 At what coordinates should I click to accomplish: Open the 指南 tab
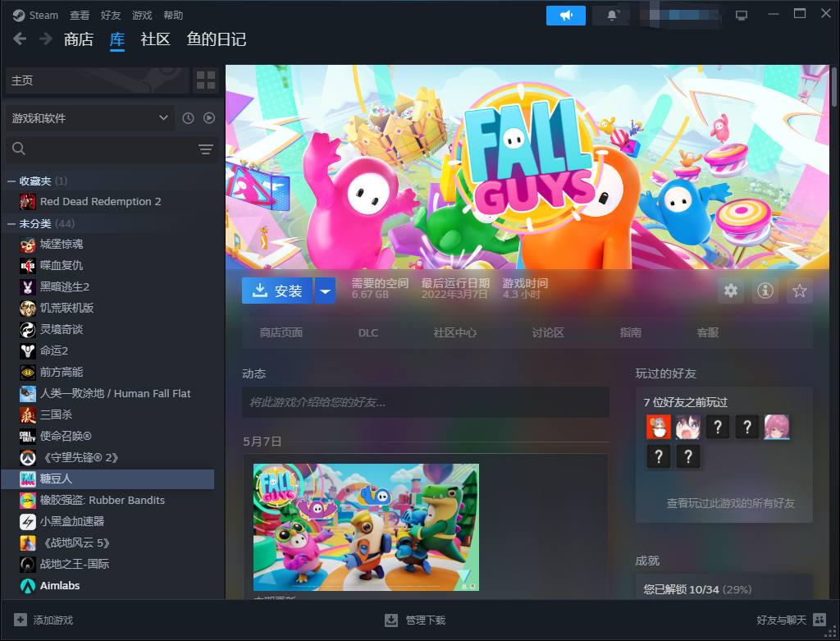pos(631,333)
